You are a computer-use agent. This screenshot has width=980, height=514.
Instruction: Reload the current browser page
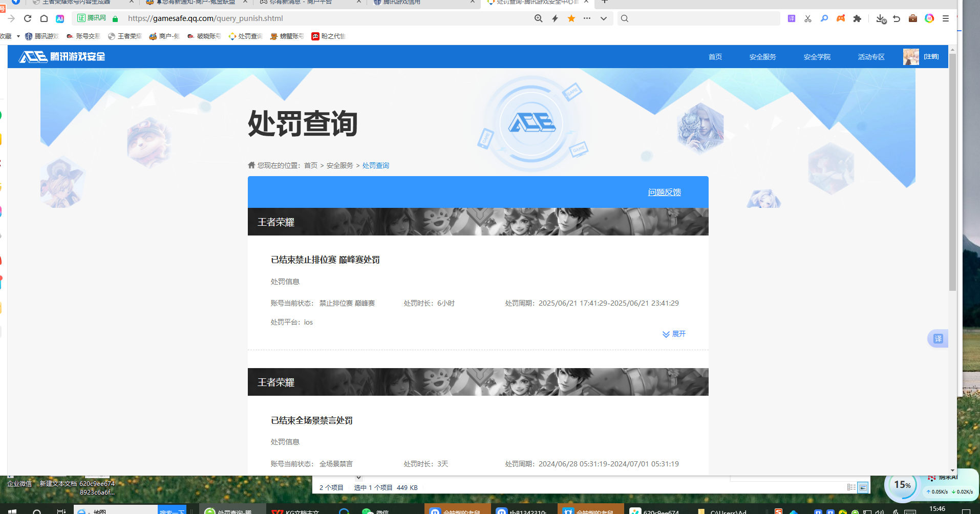pyautogui.click(x=28, y=18)
